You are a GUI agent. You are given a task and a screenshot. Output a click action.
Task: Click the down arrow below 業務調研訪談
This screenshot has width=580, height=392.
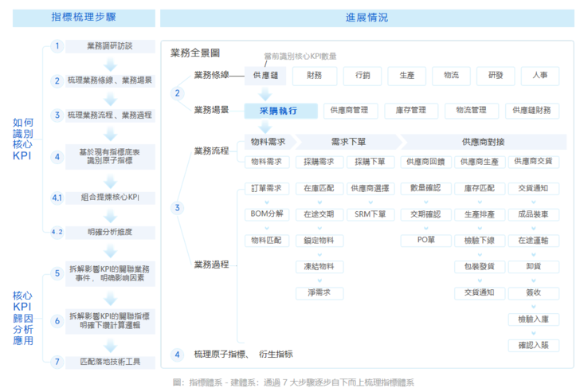click(x=111, y=63)
